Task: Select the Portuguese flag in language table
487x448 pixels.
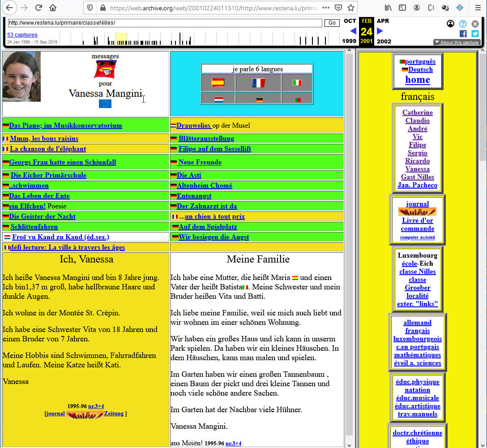Action: (298, 100)
